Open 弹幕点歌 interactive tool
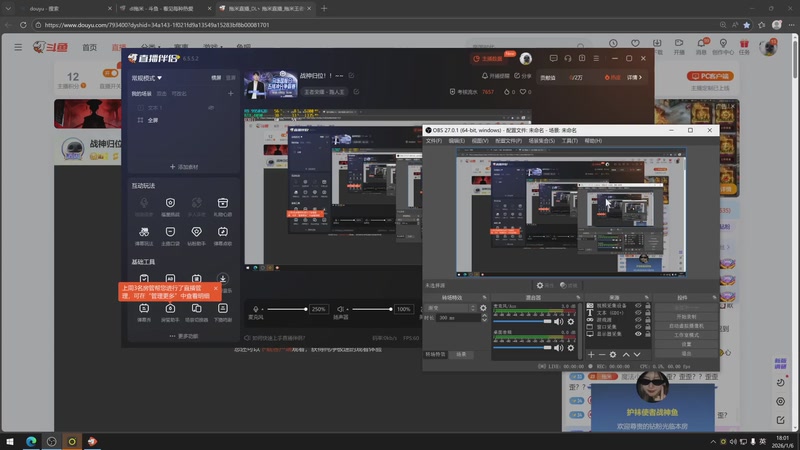 pyautogui.click(x=222, y=236)
